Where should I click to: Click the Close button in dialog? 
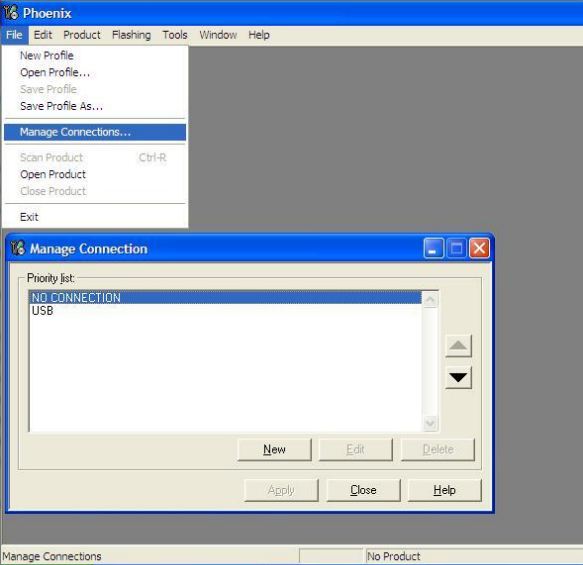point(363,490)
